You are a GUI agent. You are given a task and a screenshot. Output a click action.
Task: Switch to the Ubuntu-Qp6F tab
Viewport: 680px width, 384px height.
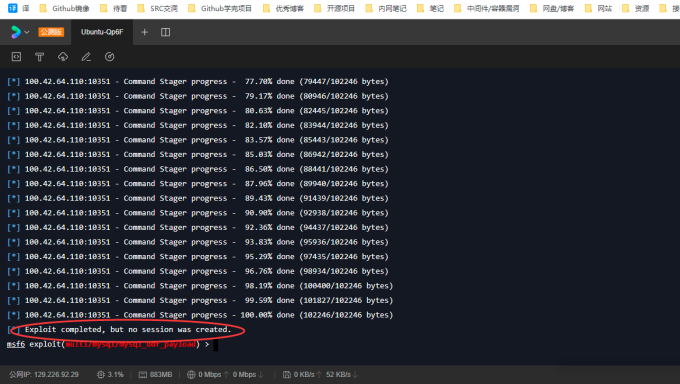coord(102,32)
